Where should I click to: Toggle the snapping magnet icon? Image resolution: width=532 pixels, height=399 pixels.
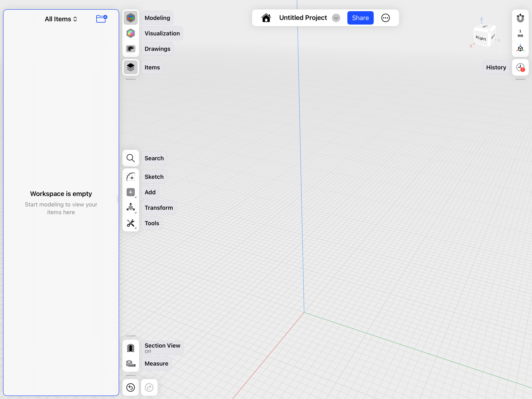click(x=520, y=18)
